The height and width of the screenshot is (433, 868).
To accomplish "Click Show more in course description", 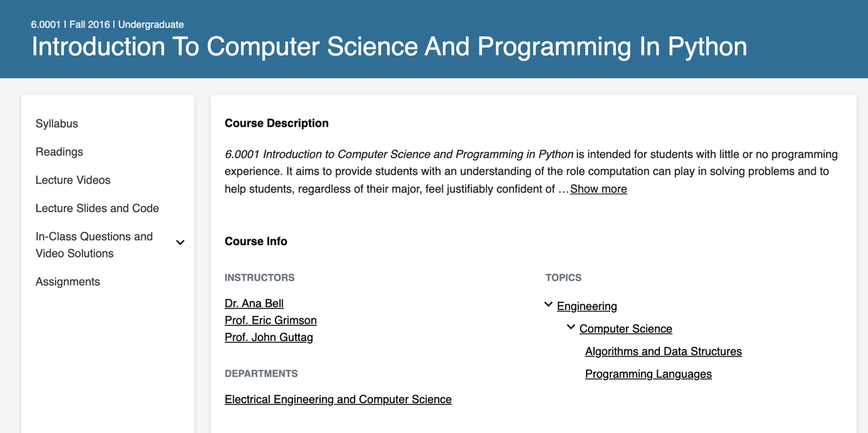I will (598, 189).
